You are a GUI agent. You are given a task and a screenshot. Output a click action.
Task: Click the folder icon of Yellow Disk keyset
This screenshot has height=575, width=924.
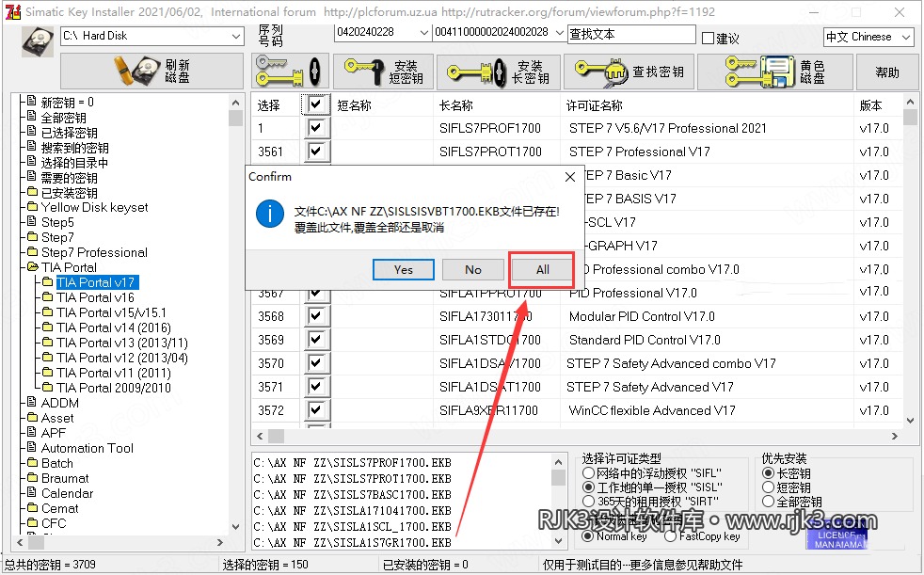click(x=32, y=207)
